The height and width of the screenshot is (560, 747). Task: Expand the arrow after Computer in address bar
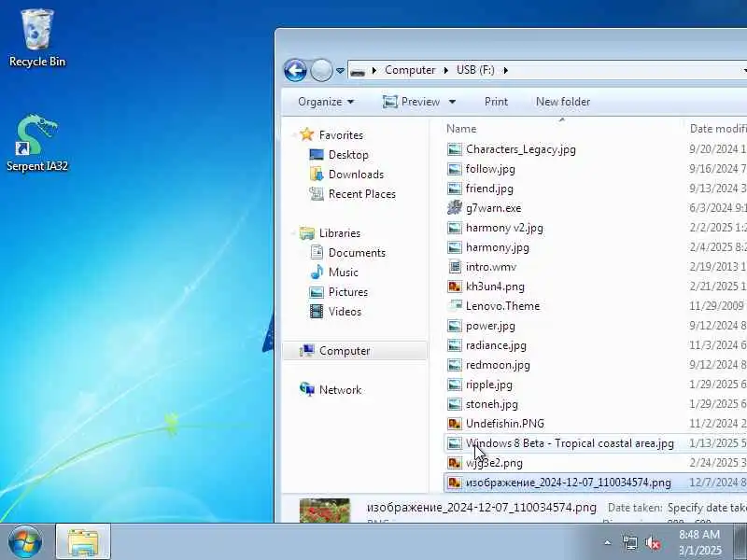[446, 71]
